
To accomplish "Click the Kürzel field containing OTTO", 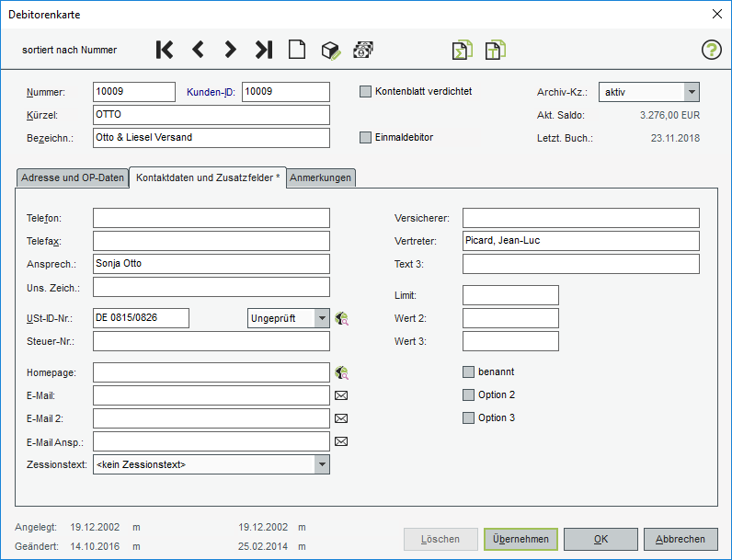I will (212, 115).
